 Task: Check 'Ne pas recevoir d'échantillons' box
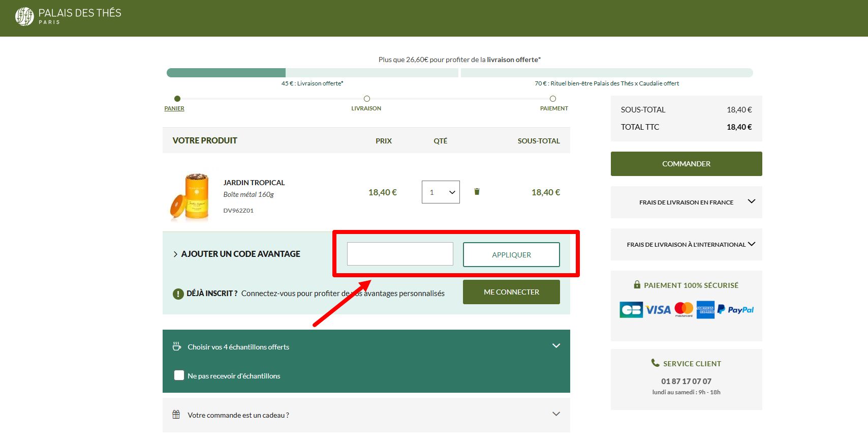(179, 375)
